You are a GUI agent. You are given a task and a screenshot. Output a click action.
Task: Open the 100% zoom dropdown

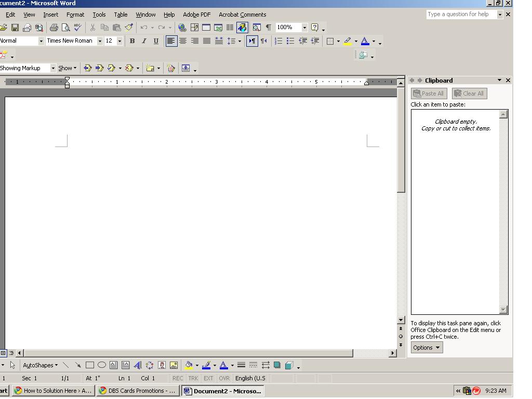304,28
